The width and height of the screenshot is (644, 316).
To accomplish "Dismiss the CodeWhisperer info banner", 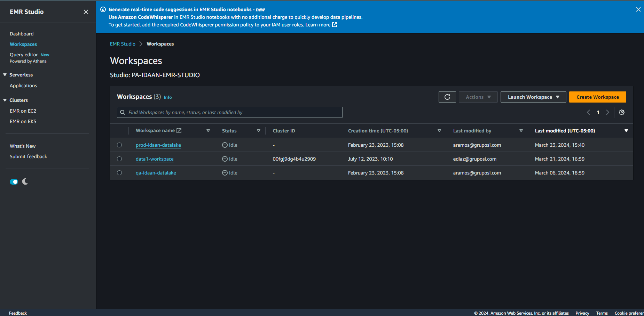I will tap(638, 9).
